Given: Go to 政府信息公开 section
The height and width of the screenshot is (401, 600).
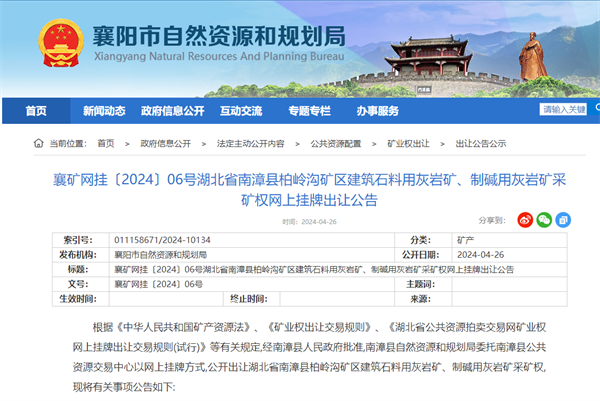Looking at the screenshot, I should point(173,110).
